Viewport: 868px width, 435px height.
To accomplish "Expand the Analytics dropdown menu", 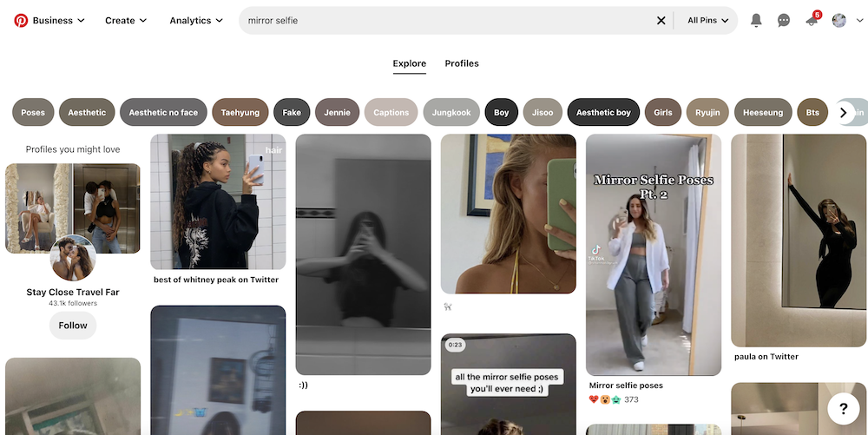I will click(x=196, y=20).
